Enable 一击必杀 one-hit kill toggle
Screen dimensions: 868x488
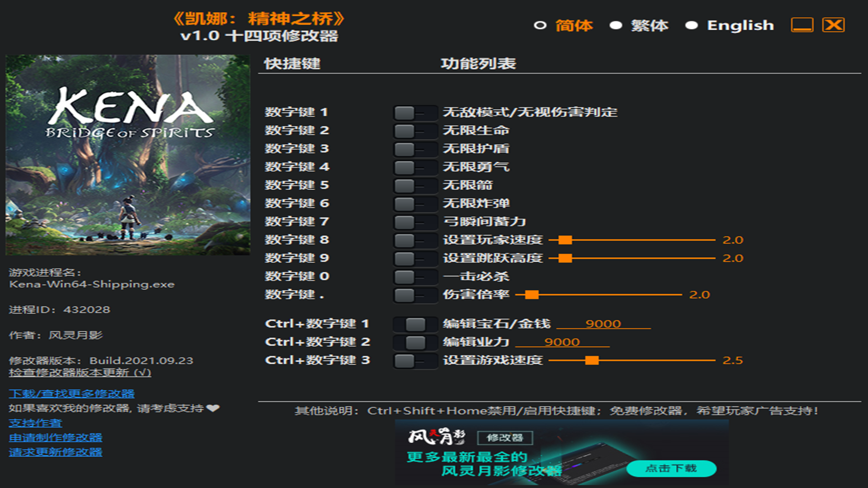[414, 277]
